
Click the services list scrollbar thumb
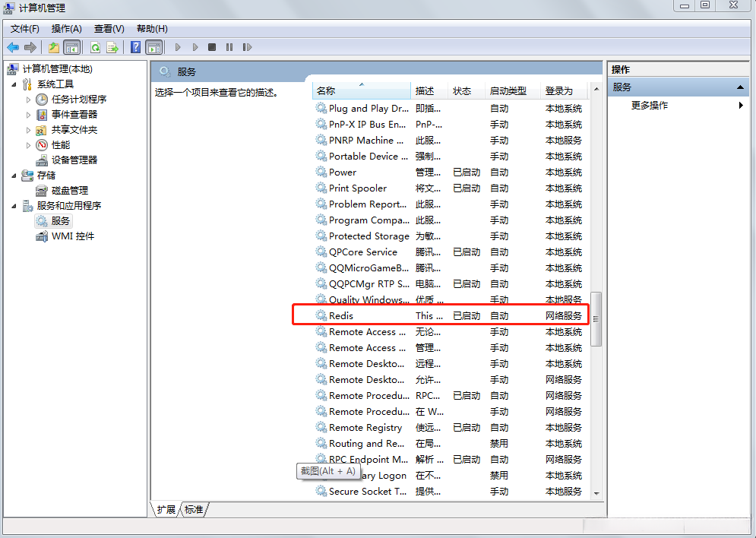coord(596,318)
